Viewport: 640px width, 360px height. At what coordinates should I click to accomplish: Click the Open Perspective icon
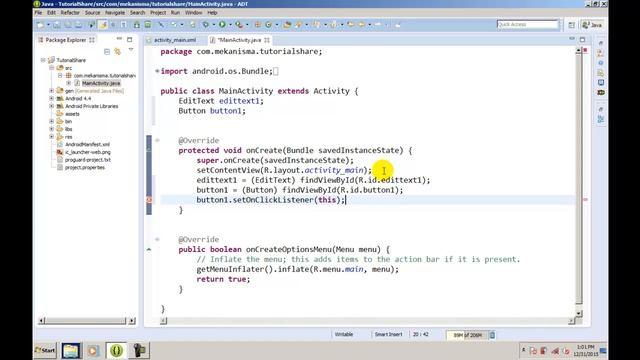point(571,25)
